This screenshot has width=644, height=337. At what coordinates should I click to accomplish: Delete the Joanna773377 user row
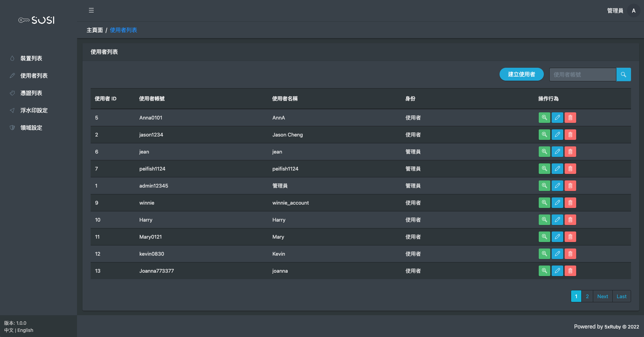(x=570, y=271)
